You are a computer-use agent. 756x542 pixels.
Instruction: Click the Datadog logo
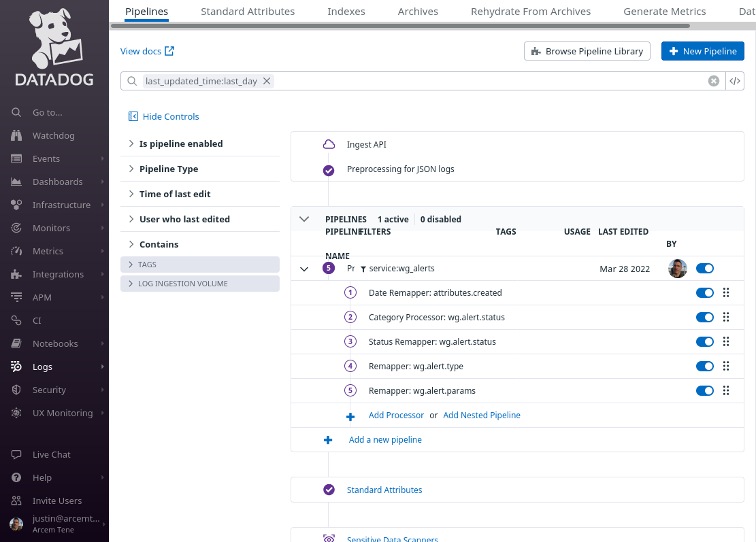pos(54,47)
